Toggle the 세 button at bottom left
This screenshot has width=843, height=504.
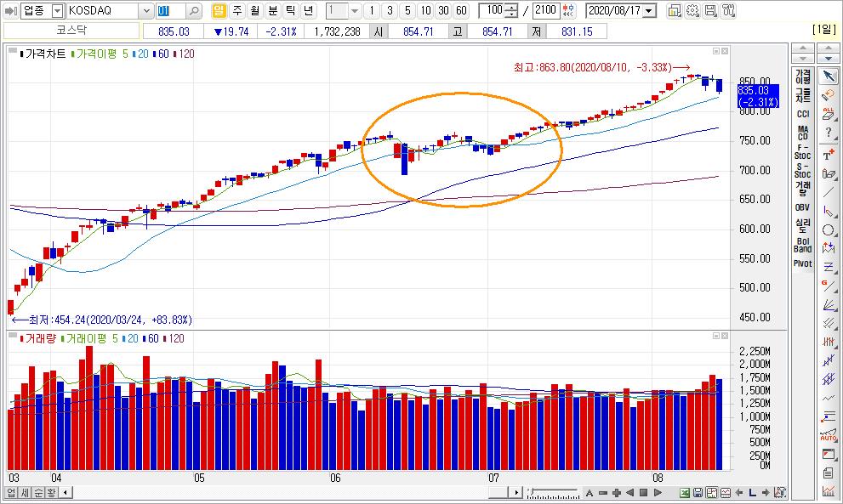[x=25, y=492]
